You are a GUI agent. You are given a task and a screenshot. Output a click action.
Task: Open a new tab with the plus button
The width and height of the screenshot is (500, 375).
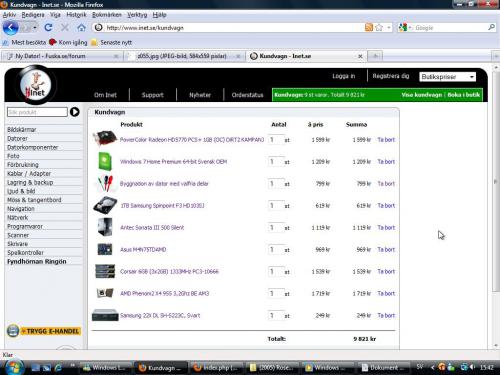pyautogui.click(x=375, y=56)
